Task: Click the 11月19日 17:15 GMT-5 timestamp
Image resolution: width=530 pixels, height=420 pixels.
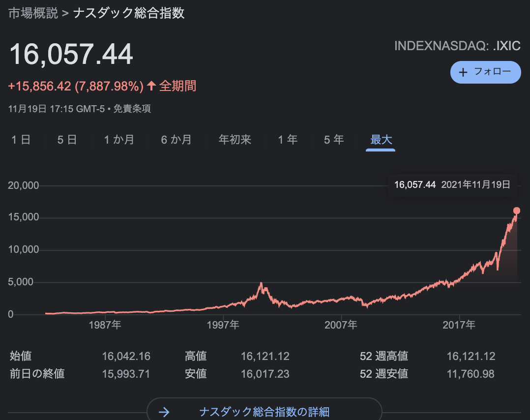Action: click(x=57, y=109)
